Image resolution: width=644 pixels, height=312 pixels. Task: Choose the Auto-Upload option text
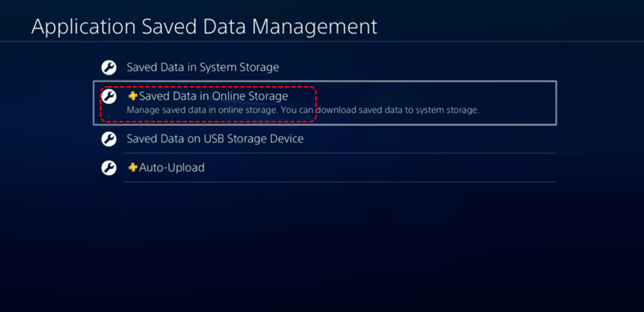click(x=172, y=168)
